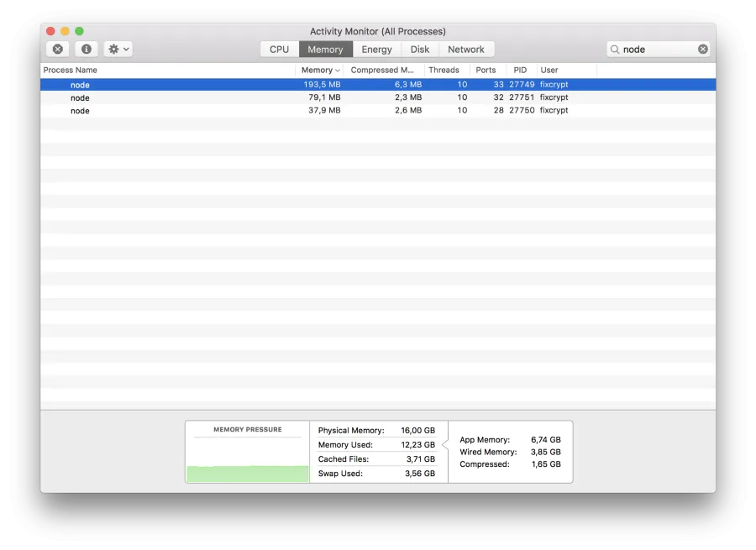Image resolution: width=756 pixels, height=550 pixels.
Task: Click the Swap Used 3,56 GB entry
Action: tap(376, 474)
